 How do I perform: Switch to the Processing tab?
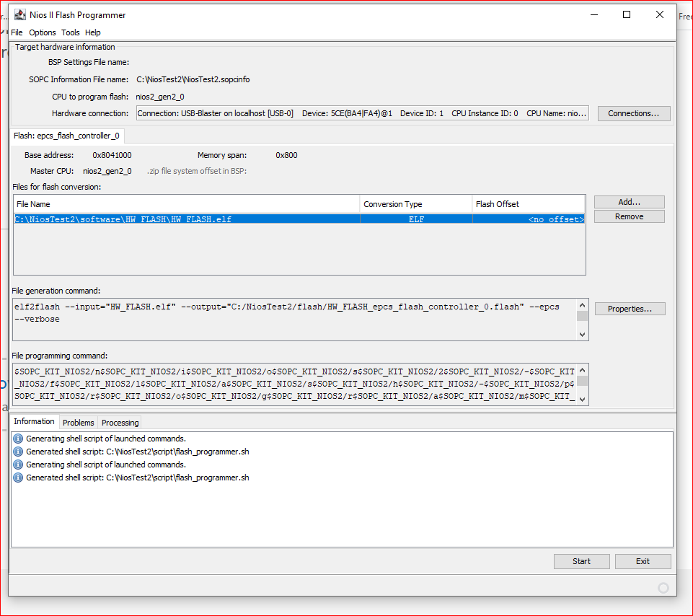[120, 423]
